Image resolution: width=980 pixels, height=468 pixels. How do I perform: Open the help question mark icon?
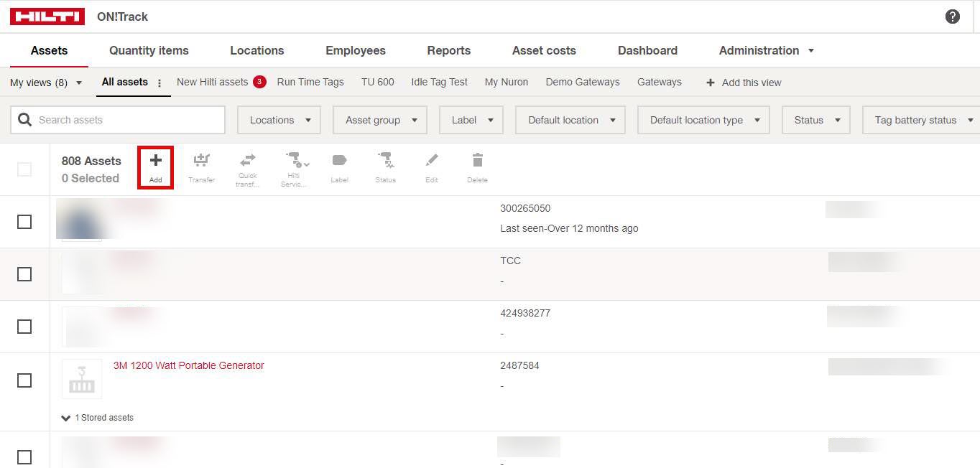pos(953,17)
